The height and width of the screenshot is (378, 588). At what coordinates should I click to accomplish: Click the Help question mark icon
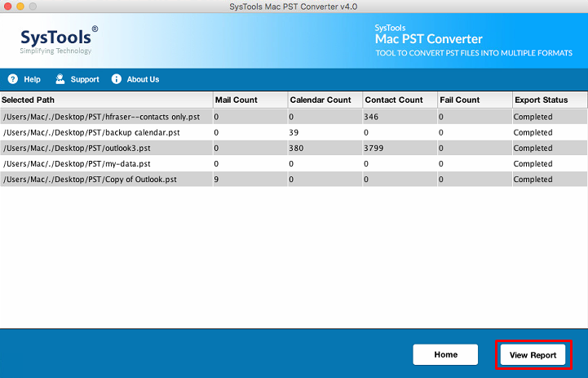point(13,79)
